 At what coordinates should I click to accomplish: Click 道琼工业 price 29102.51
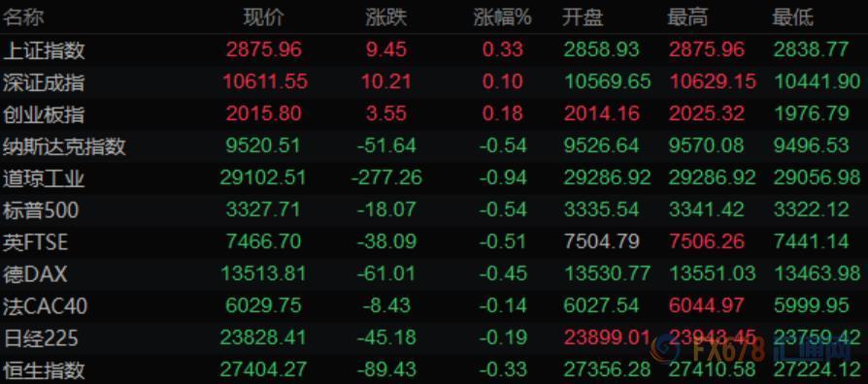pyautogui.click(x=263, y=177)
